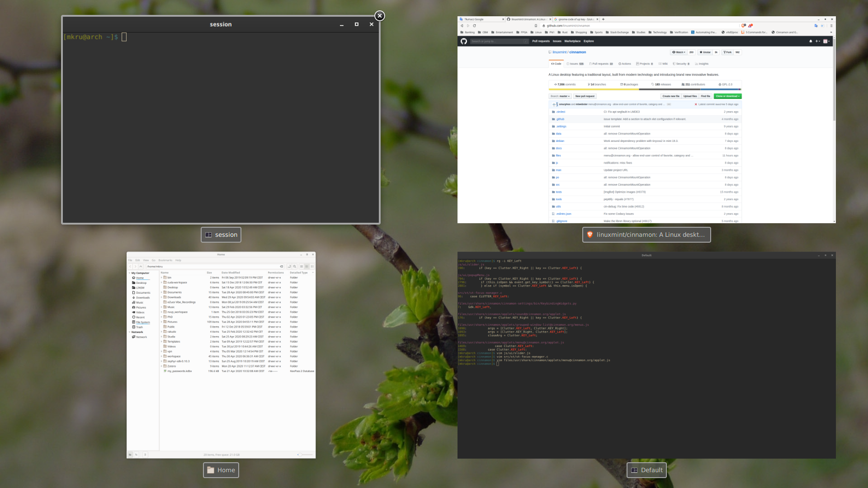
Task: Expand the Downloads folder tree arrow
Action: pos(161,297)
